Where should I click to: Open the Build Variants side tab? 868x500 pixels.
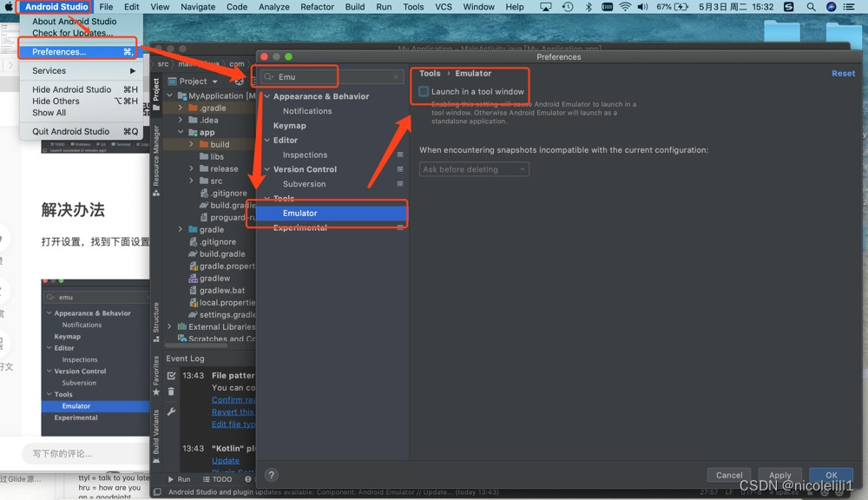click(x=156, y=437)
